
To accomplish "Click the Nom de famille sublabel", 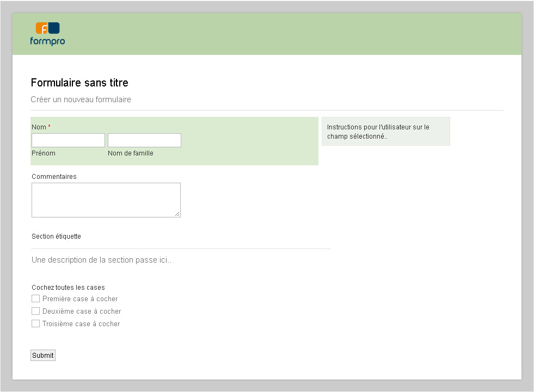I will (x=130, y=153).
